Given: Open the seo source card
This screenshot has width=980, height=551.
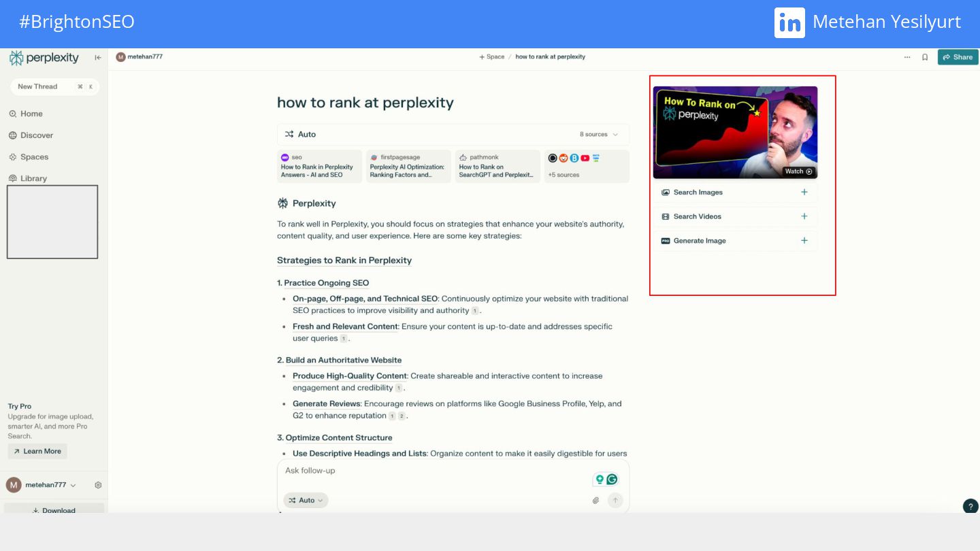Looking at the screenshot, I should pos(320,166).
